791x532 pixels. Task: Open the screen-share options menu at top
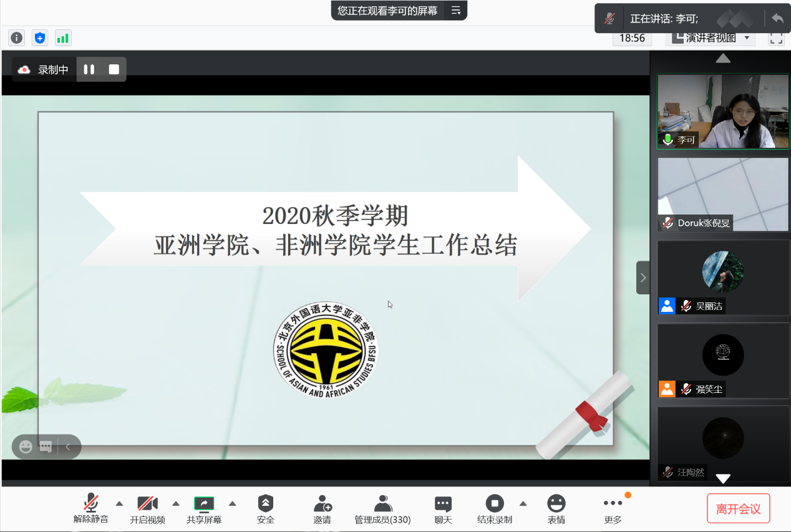coord(456,10)
